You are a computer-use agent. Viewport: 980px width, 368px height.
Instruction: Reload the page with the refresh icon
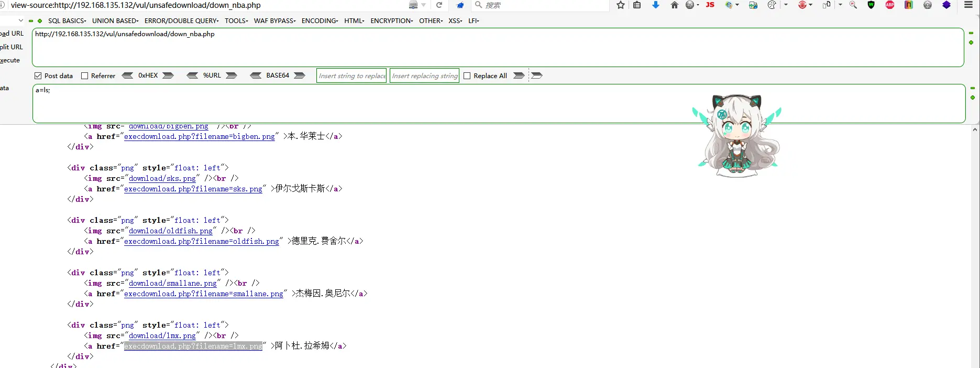(439, 5)
